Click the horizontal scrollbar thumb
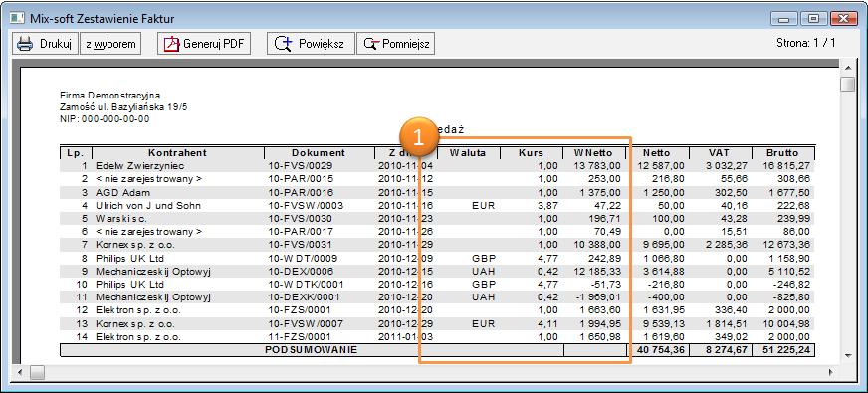The height and width of the screenshot is (393, 868). tap(37, 372)
